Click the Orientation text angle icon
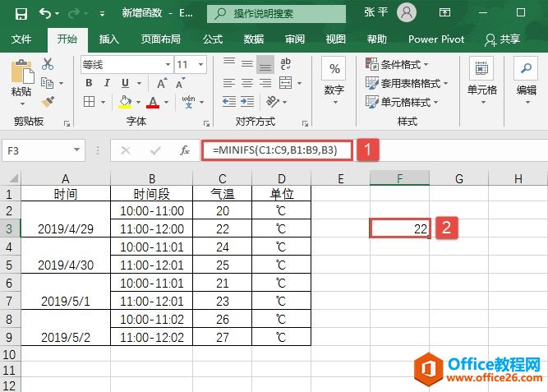This screenshot has width=548, height=392. [272, 101]
